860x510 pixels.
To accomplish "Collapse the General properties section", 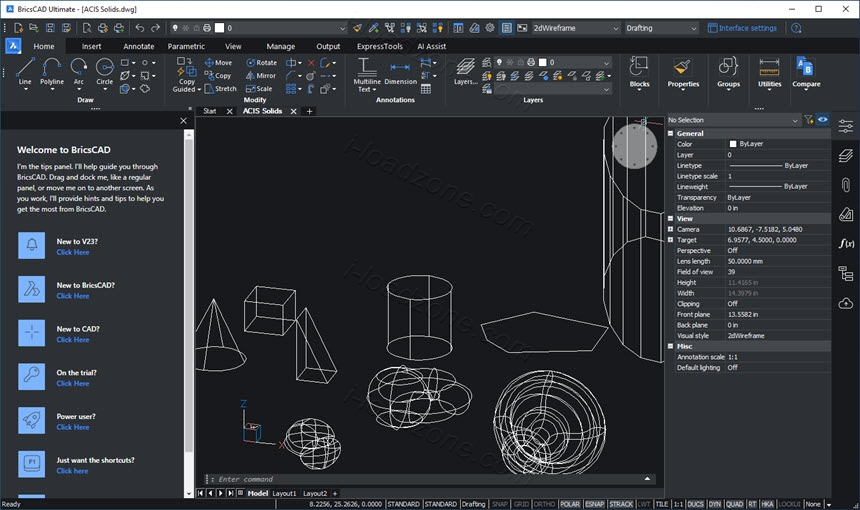I will [x=670, y=133].
